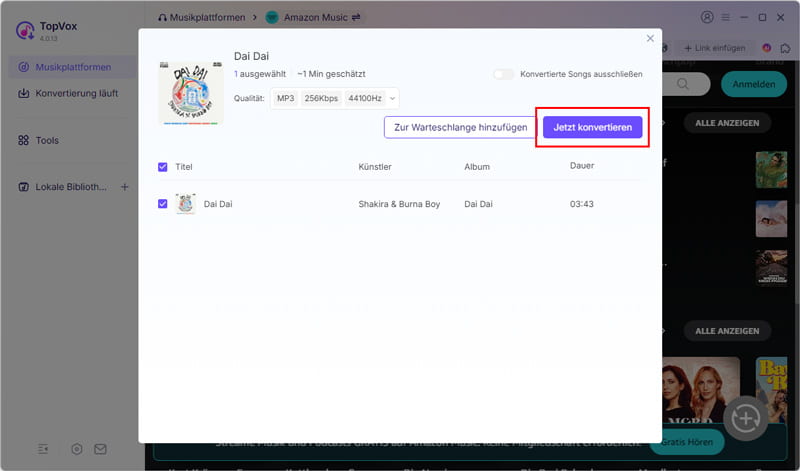The width and height of the screenshot is (800, 471).
Task: Click the floating add-to-convert round button
Action: point(745,418)
